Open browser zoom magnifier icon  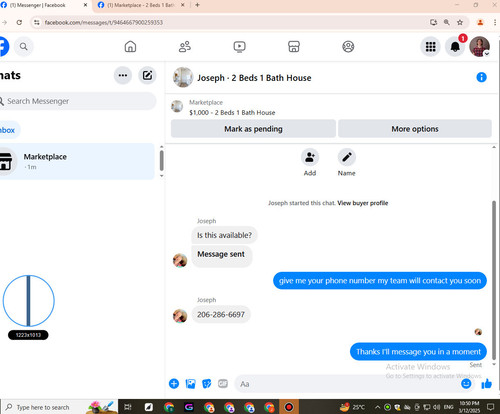coord(447,22)
